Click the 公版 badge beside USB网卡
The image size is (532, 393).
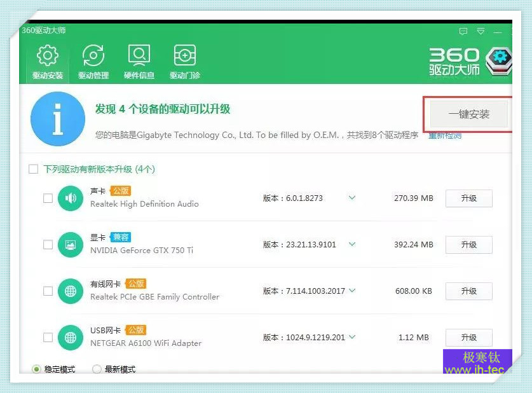(x=136, y=330)
